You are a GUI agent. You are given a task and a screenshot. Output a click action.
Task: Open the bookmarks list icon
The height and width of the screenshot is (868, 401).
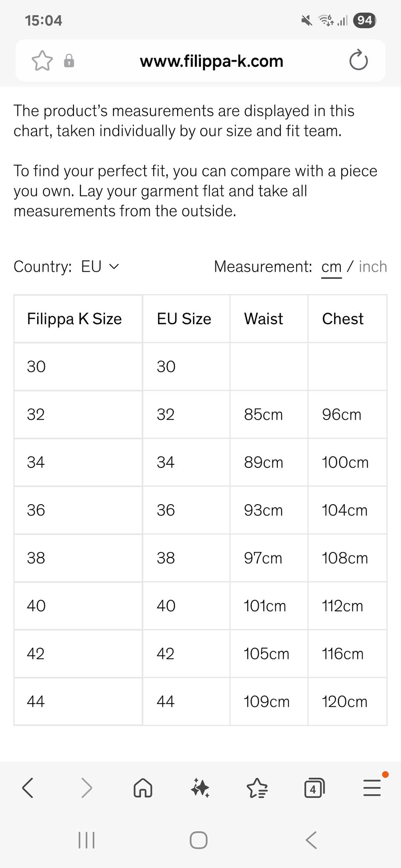(257, 788)
